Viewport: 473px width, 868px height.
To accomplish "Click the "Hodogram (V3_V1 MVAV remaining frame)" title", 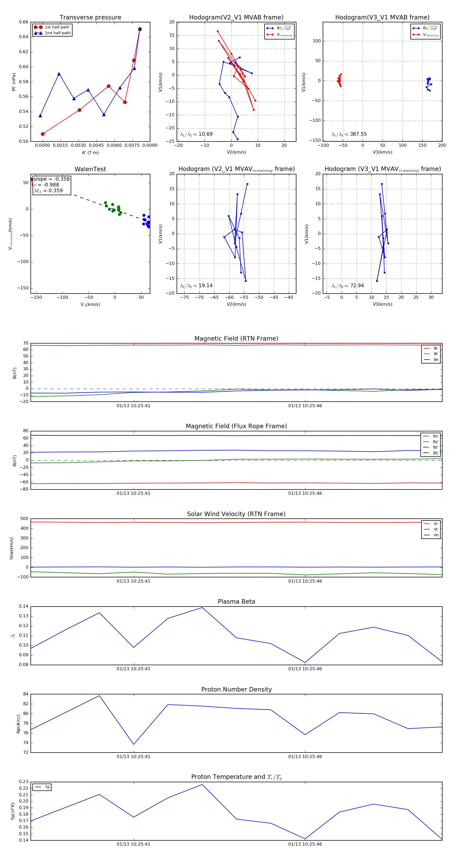I will (x=382, y=169).
